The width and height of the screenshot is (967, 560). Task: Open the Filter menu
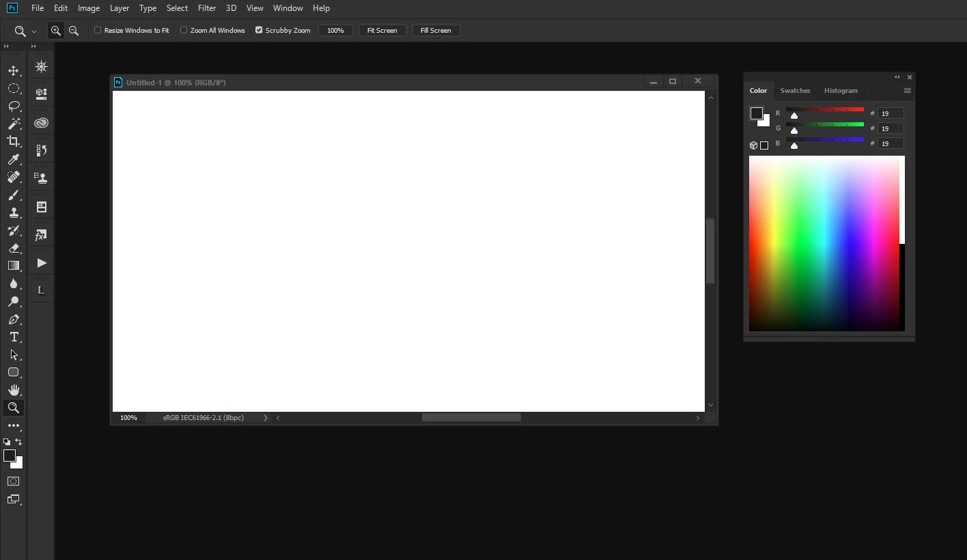(x=207, y=8)
